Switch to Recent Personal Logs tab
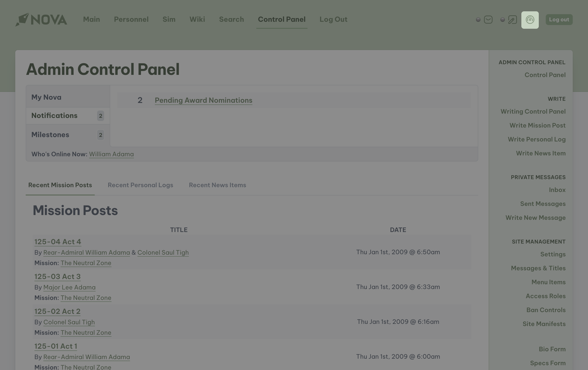The width and height of the screenshot is (588, 370). tap(140, 185)
